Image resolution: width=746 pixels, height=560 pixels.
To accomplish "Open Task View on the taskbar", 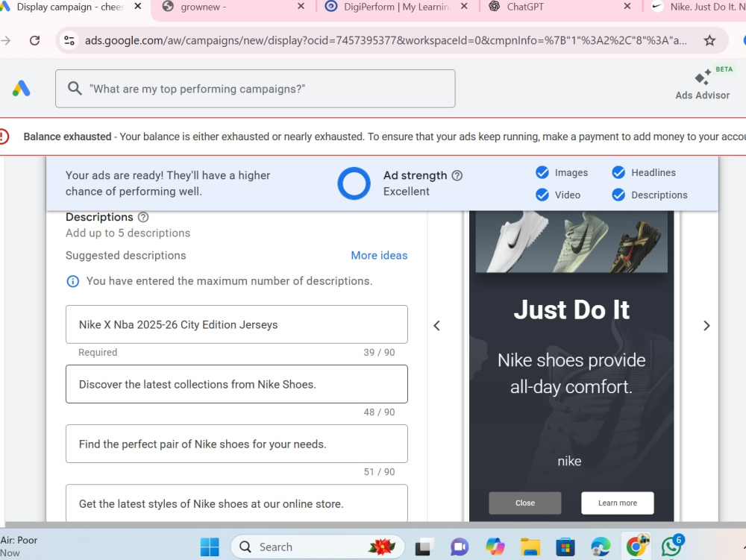I will (x=424, y=547).
